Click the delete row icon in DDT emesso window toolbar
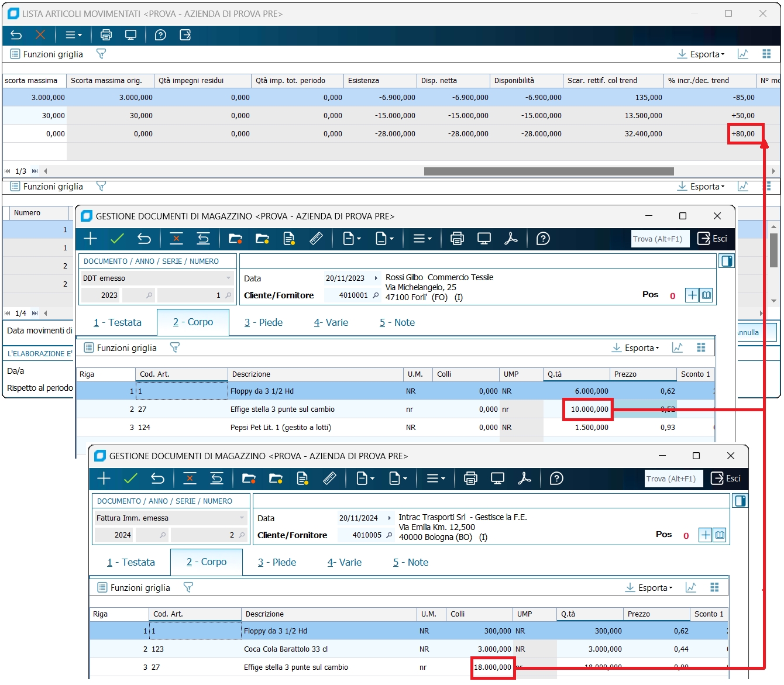784x685 pixels. coord(176,239)
